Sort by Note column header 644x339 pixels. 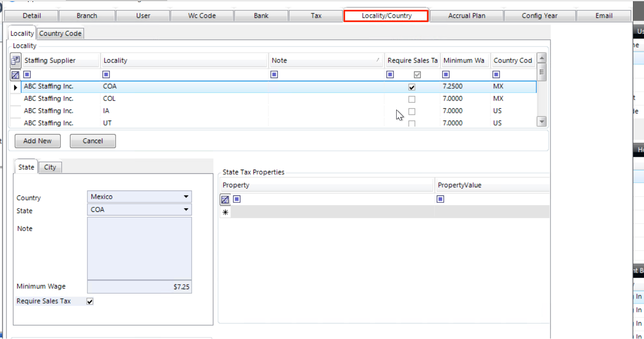(326, 61)
